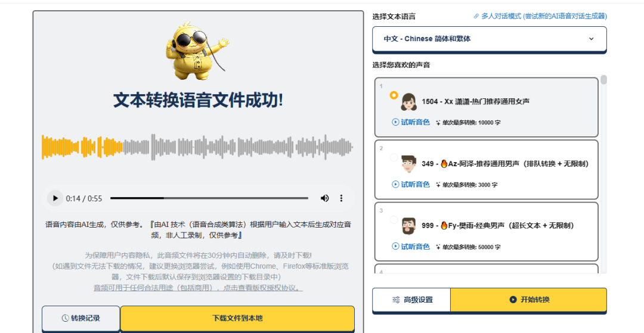The image size is (644, 333).
Task: Click the male avatar of voice 349
Action: pos(408,164)
